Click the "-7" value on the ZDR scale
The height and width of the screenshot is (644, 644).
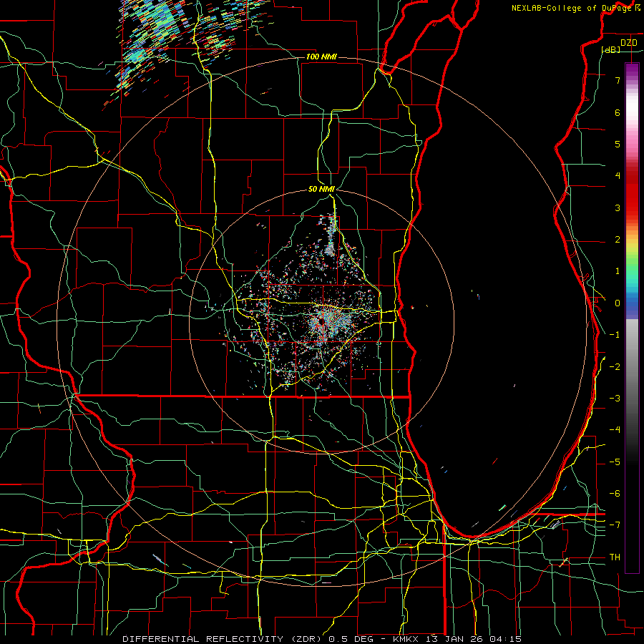(x=615, y=525)
